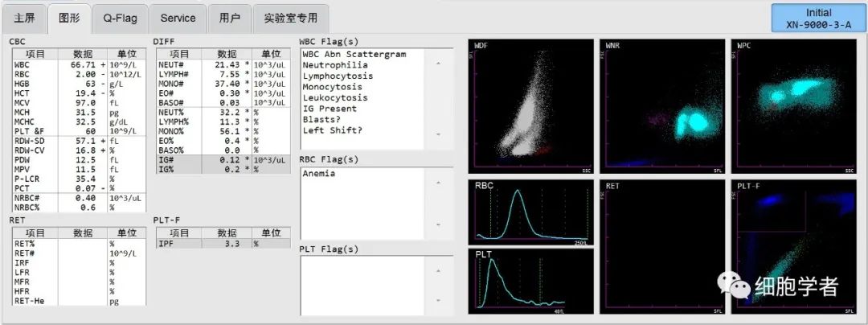Select Anemia in RBC Flag(s) list

point(319,173)
